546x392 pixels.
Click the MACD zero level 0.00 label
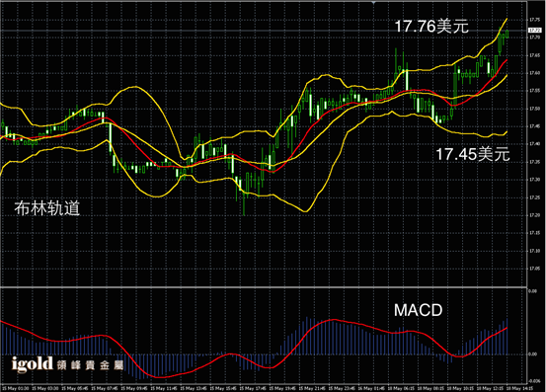pos(533,354)
